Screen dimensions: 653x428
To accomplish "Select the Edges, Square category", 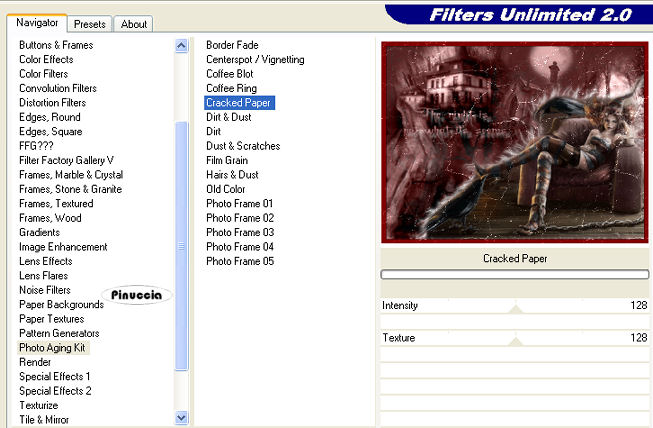I will tap(51, 132).
